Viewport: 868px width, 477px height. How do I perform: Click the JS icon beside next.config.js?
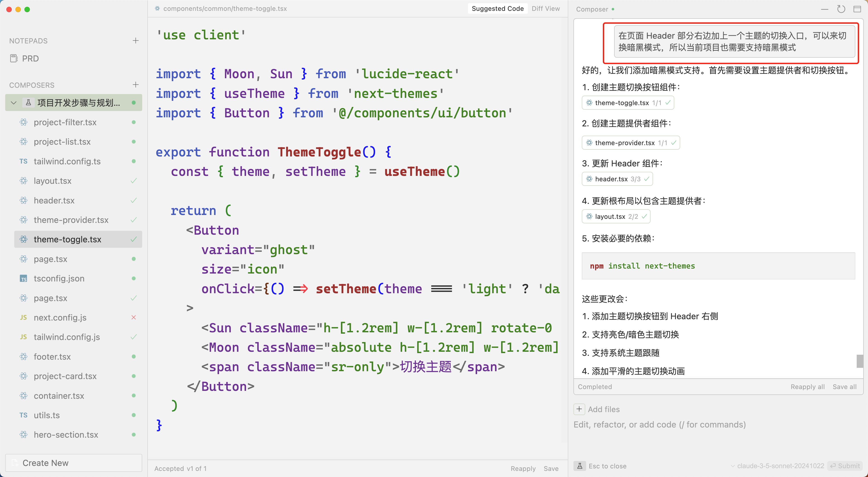tap(23, 317)
